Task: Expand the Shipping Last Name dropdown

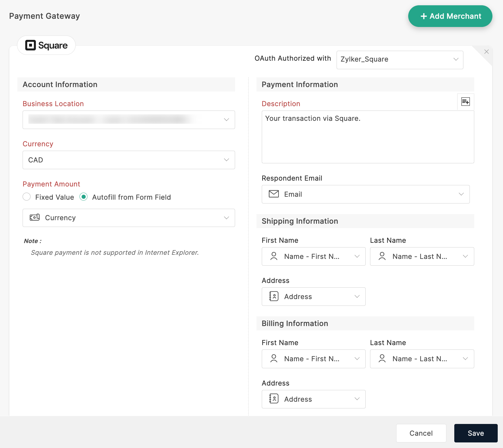Action: (422, 256)
